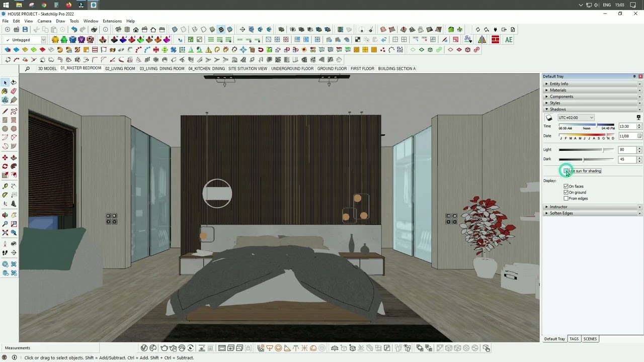Select the Protractor tool
The height and width of the screenshot is (362, 644).
[x=5, y=195]
